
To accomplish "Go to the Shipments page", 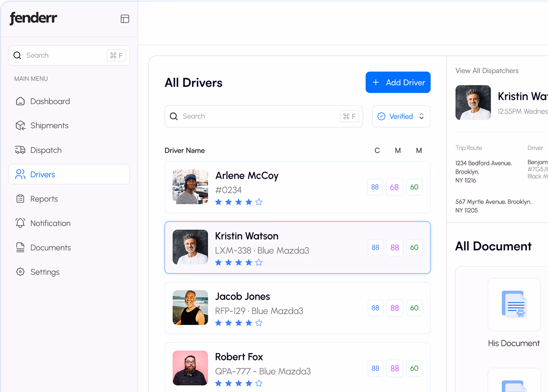I will (69, 126).
